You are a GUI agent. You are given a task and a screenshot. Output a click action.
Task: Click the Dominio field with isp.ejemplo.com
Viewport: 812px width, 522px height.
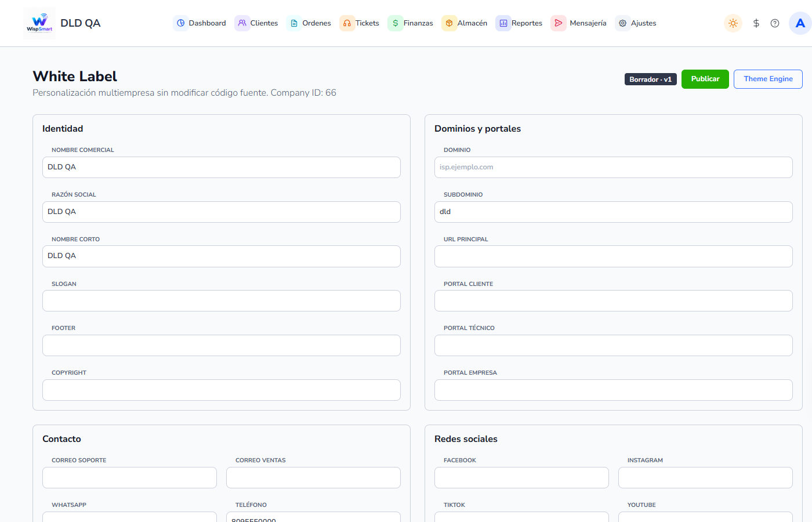(x=614, y=167)
